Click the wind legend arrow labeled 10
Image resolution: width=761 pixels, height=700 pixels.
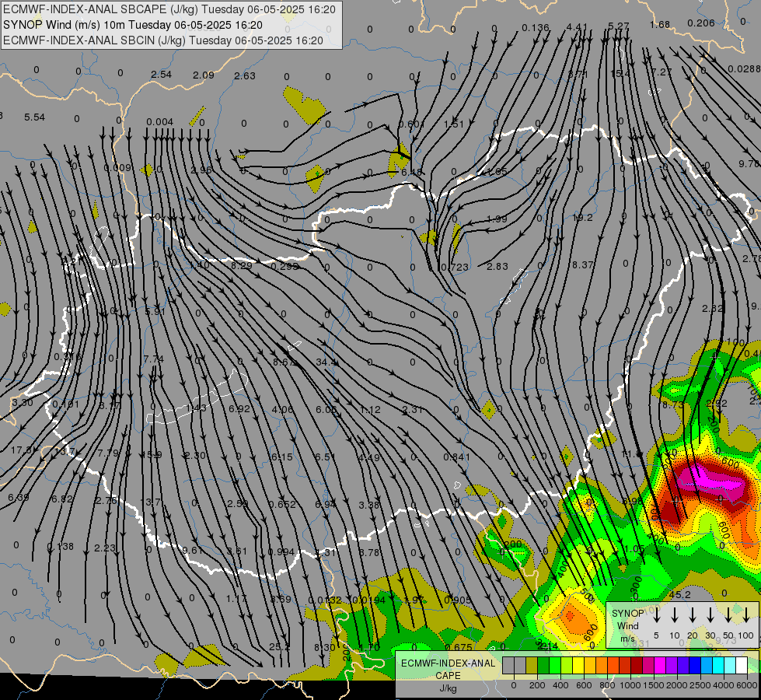click(x=675, y=615)
